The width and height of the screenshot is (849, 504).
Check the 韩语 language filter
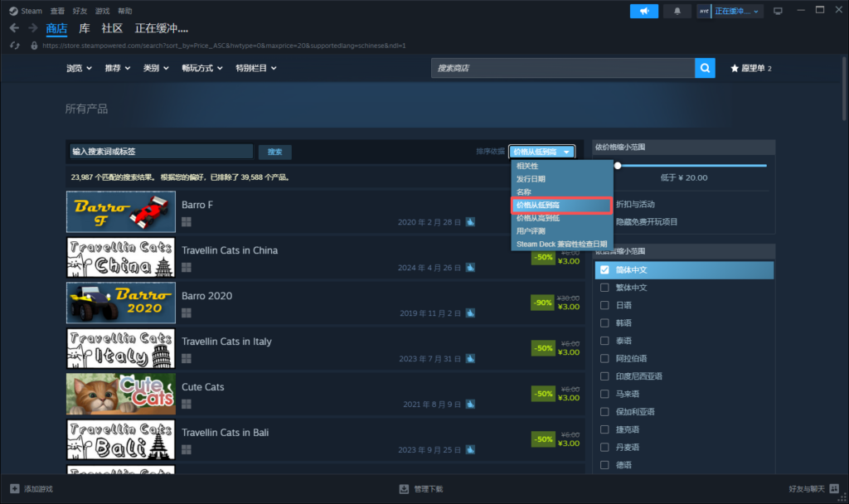[x=604, y=323]
